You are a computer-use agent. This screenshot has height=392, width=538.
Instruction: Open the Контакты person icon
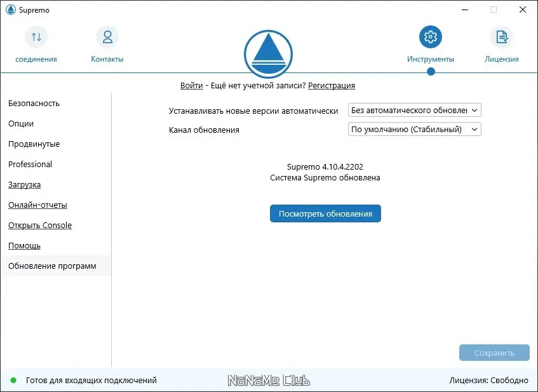click(107, 37)
